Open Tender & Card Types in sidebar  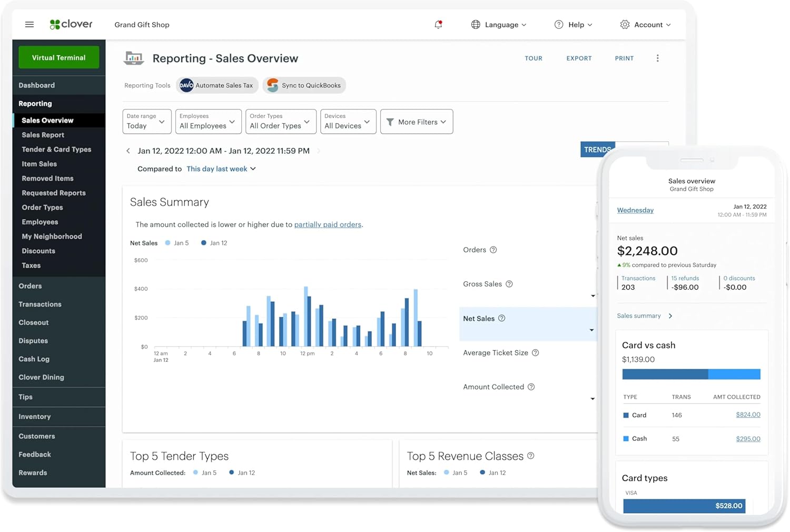point(56,150)
